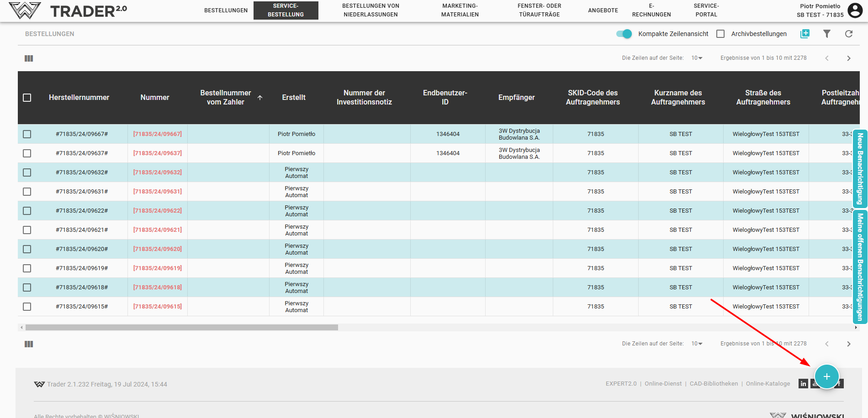Check the select-all checkbox in table header
The width and height of the screenshot is (868, 418).
tap(27, 98)
